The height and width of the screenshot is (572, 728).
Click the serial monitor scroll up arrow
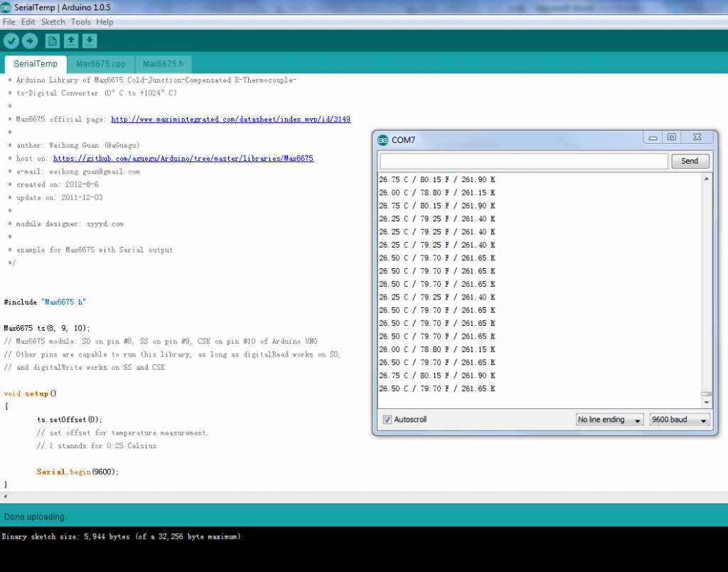pyautogui.click(x=707, y=179)
